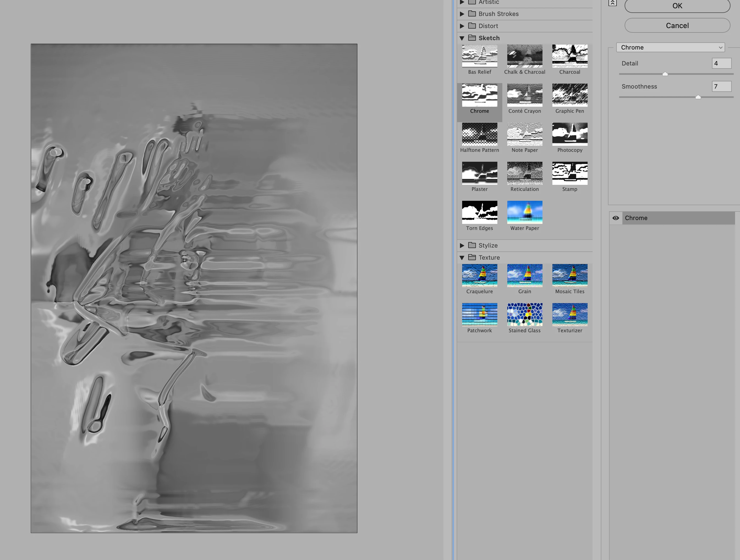Screen dimensions: 740x560
Task: Choose the Water Paper filter thumbnail
Action: 524,212
